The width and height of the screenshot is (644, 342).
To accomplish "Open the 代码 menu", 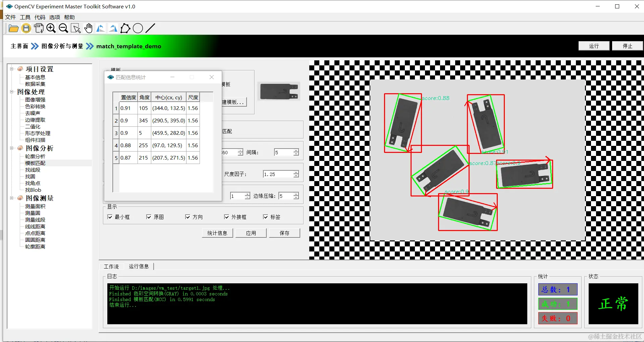I will (40, 17).
